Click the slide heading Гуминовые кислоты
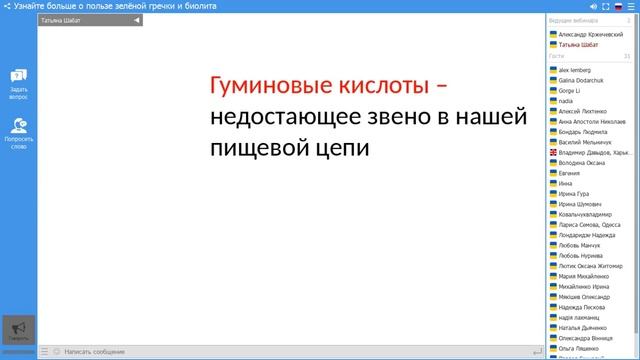Screen dimensions: 640x360 [320, 85]
